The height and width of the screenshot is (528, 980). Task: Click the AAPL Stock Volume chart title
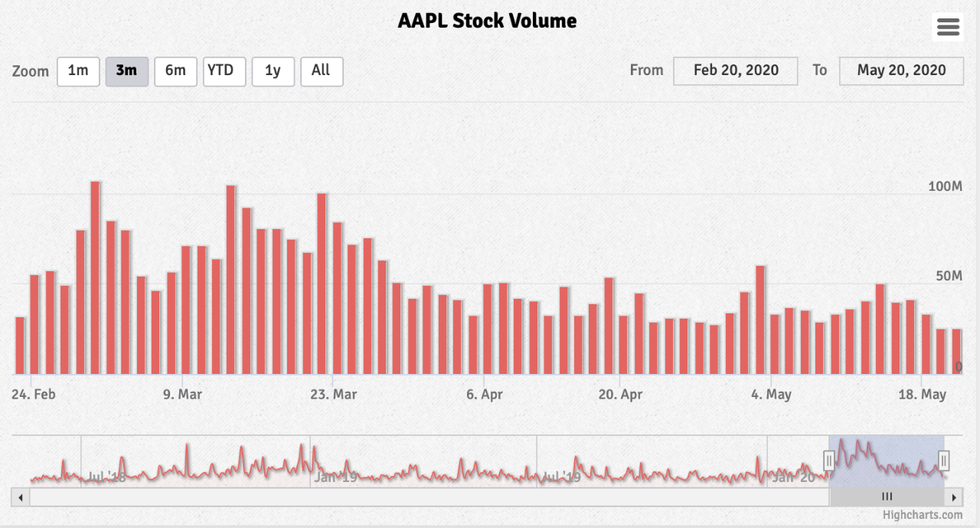tap(487, 21)
